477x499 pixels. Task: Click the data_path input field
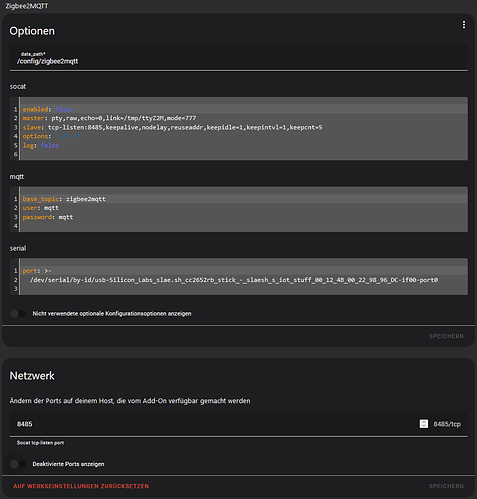[x=238, y=58]
